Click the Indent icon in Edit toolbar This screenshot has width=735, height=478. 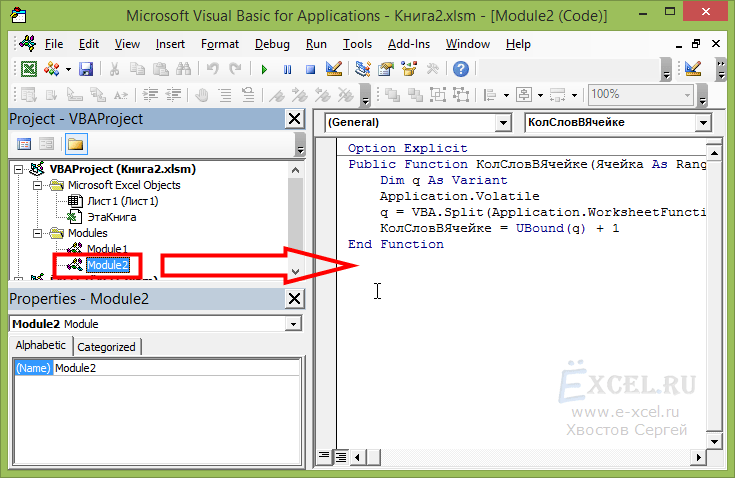[150, 95]
